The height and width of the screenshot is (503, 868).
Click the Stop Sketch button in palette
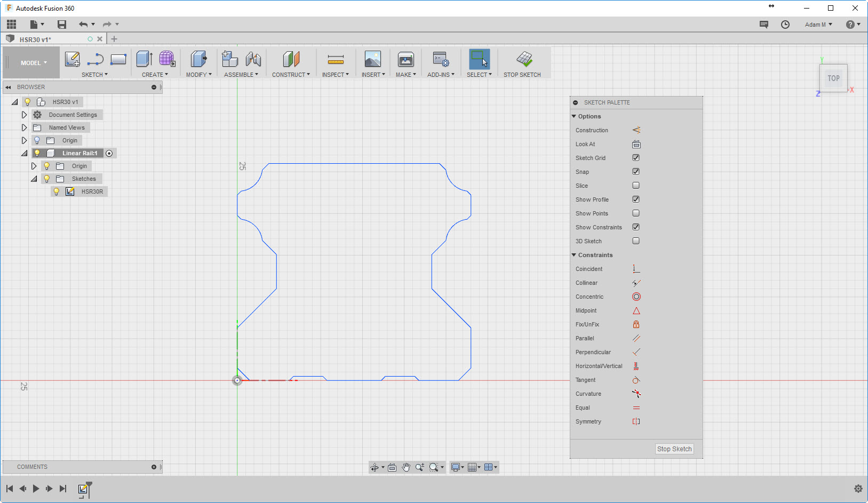click(674, 449)
